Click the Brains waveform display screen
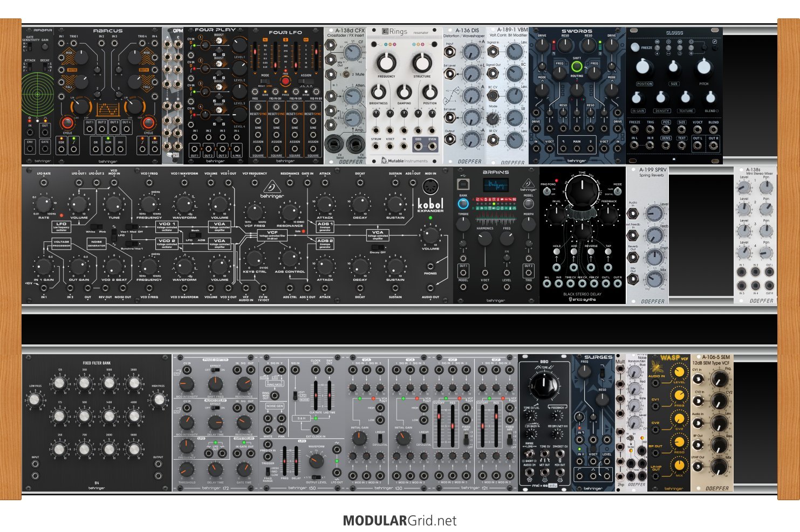The height and width of the screenshot is (532, 800). (495, 186)
